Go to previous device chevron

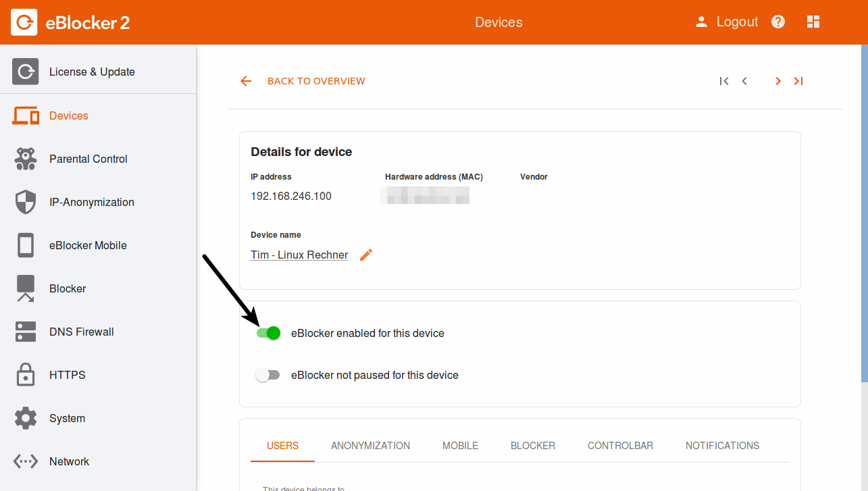pyautogui.click(x=744, y=81)
